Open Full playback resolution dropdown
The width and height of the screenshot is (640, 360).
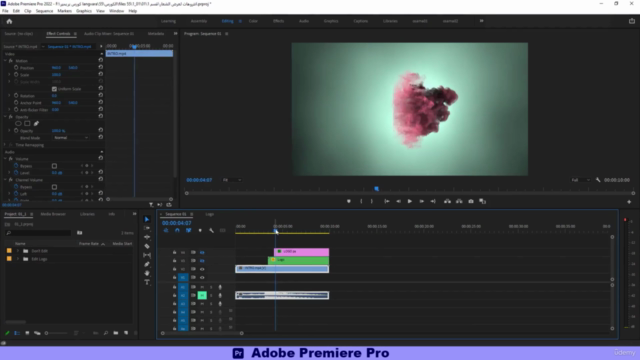click(580, 180)
